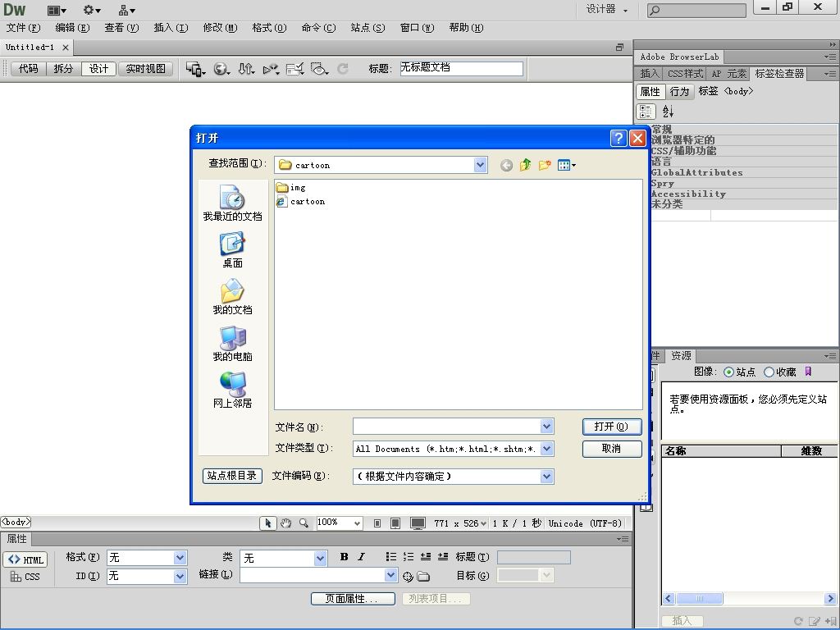840x630 pixels.
Task: Toggle 实时视图 live view
Action: click(x=146, y=69)
